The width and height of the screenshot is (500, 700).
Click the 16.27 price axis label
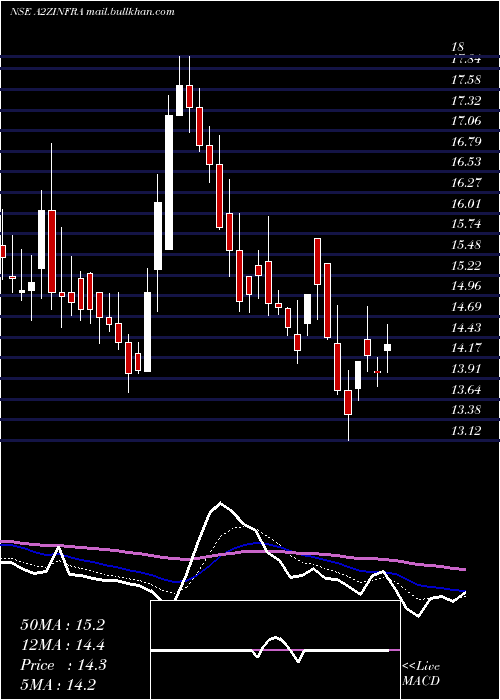(x=466, y=183)
